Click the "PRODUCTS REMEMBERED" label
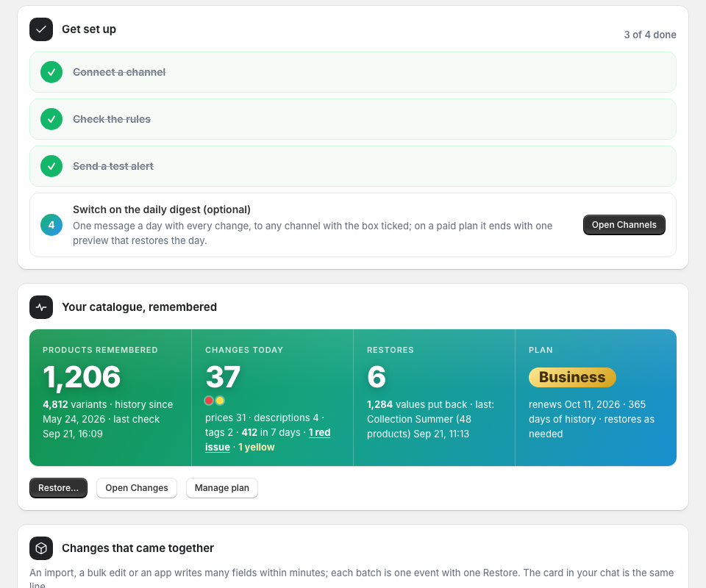This screenshot has width=706, height=588. coord(101,350)
